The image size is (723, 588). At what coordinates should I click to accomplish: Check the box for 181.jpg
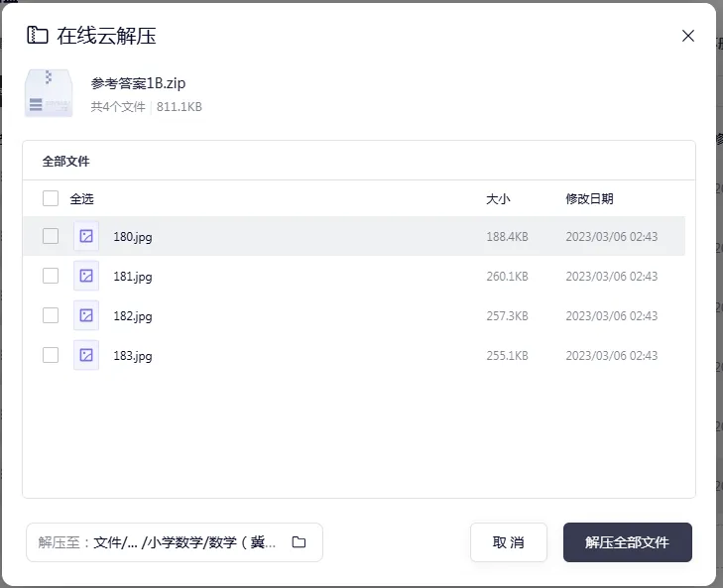tap(51, 276)
